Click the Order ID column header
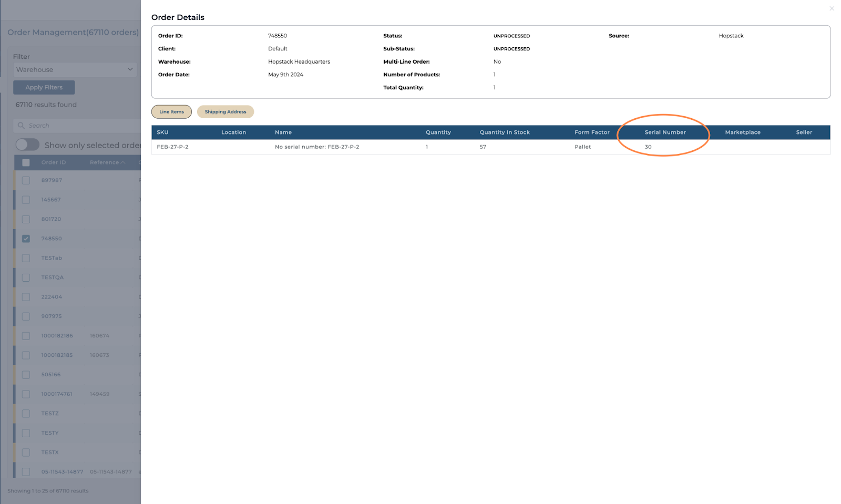This screenshot has height=504, width=841. (54, 162)
